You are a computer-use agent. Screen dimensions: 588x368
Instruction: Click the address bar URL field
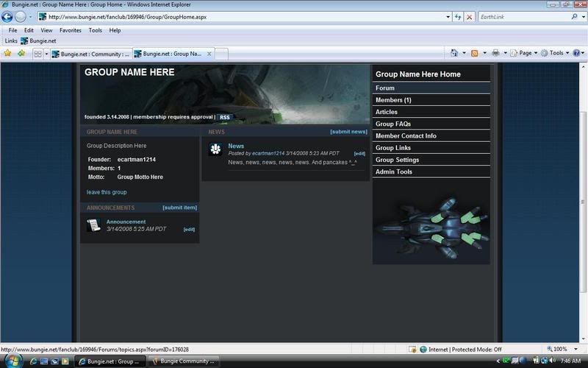(x=243, y=17)
